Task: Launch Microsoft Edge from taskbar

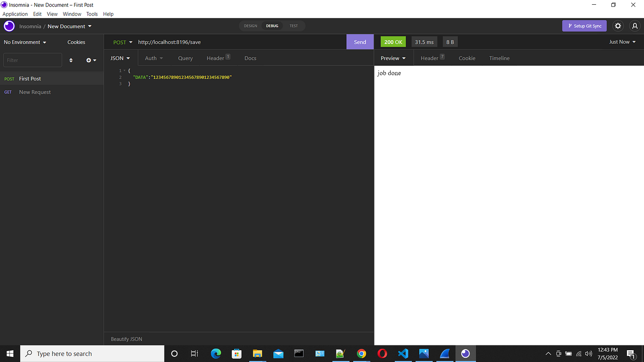Action: click(x=216, y=353)
